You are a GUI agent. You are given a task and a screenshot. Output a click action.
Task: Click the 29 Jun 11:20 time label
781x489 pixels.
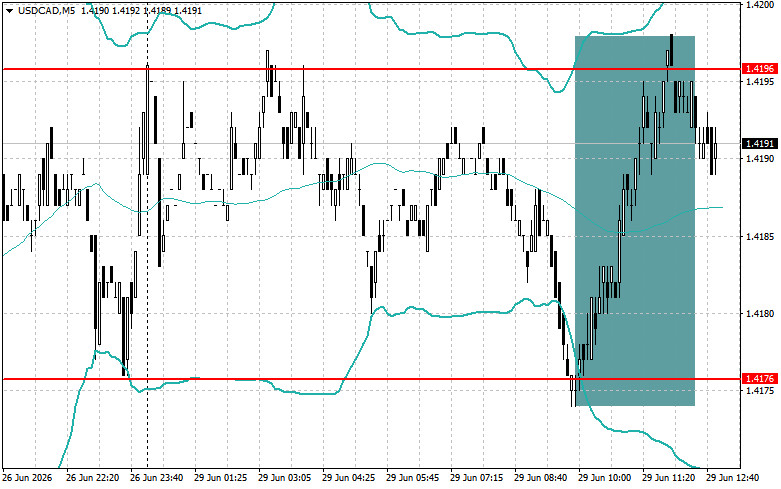coord(668,478)
